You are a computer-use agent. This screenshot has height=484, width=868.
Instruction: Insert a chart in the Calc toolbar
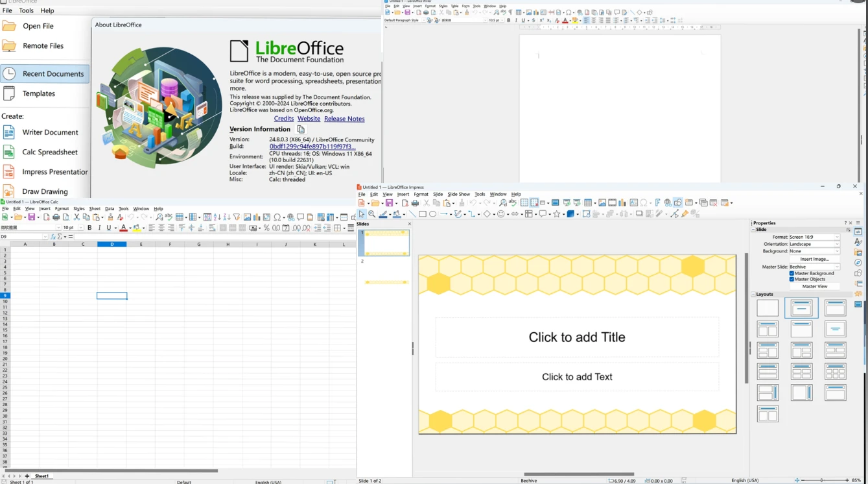[x=257, y=216]
